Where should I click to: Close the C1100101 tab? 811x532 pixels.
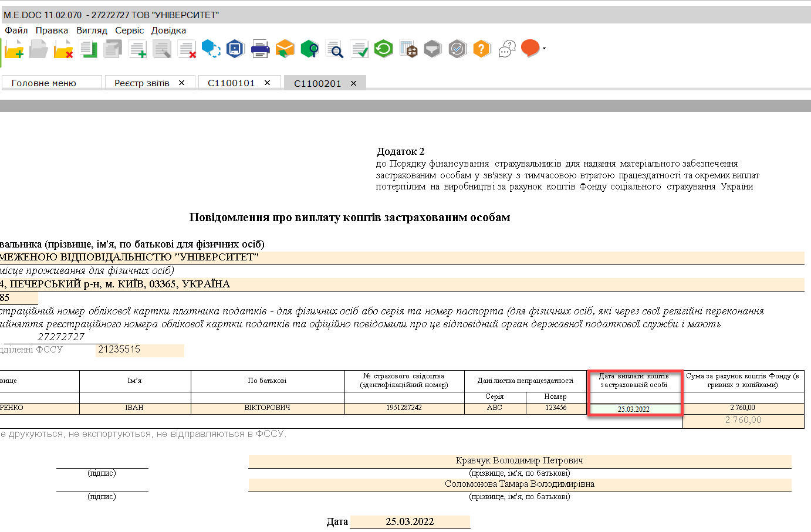[267, 83]
